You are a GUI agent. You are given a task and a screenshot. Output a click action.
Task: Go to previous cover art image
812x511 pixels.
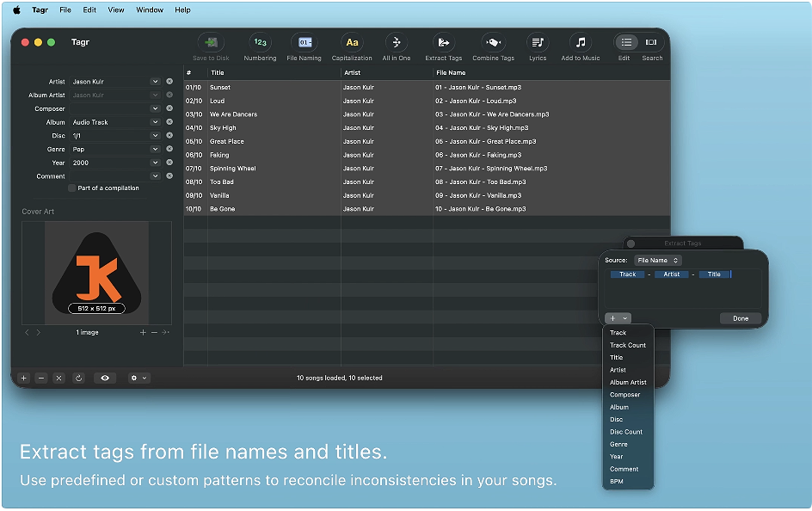click(x=27, y=332)
